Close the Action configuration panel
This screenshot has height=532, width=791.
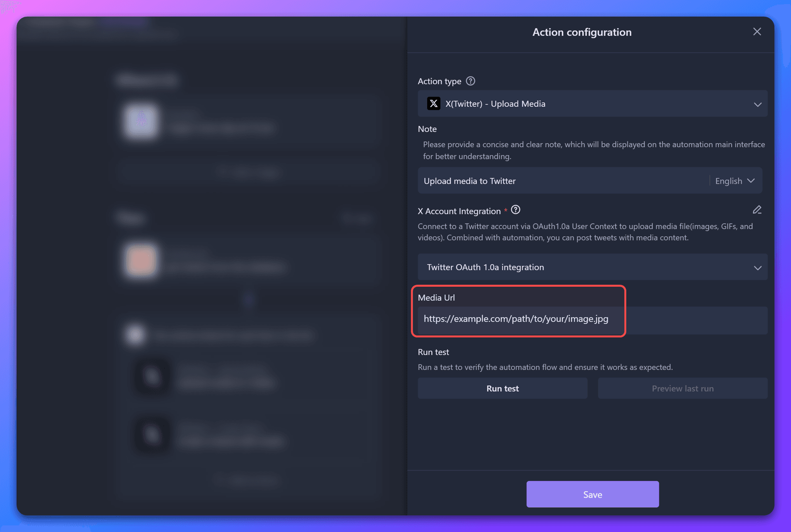tap(757, 31)
